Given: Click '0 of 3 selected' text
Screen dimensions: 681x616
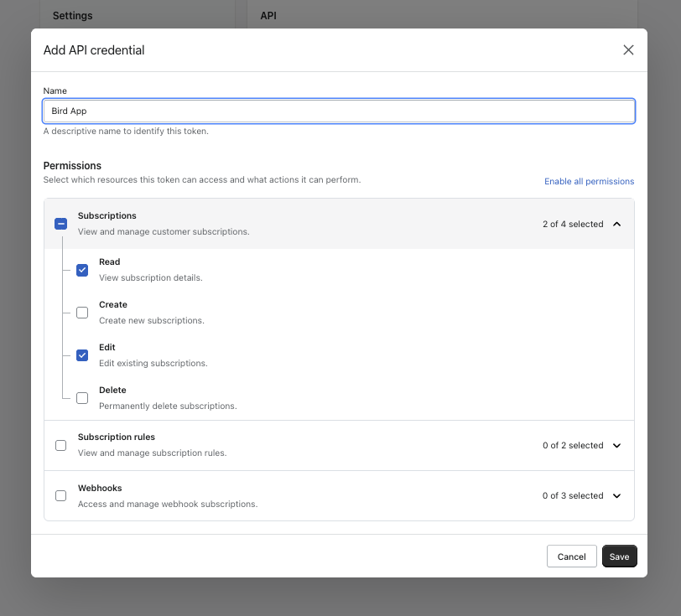Looking at the screenshot, I should pos(573,496).
